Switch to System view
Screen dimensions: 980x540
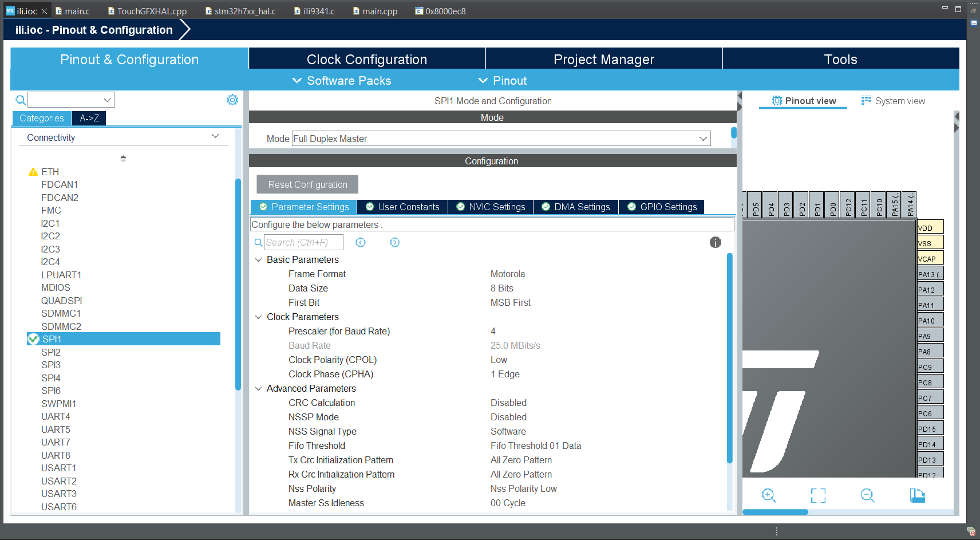tap(893, 100)
